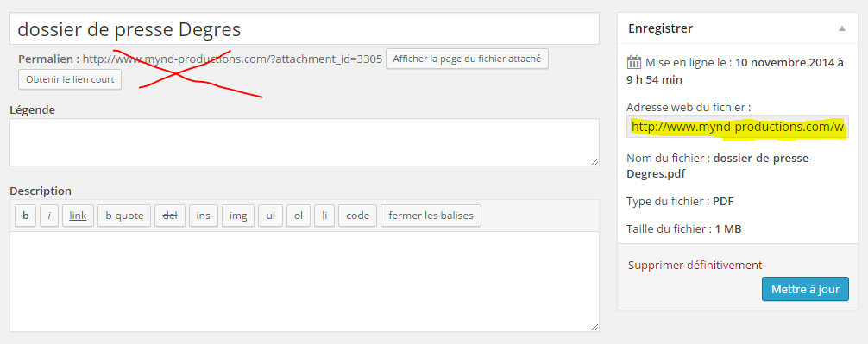Select the file web address field
The width and height of the screenshot is (868, 344).
pos(738,128)
